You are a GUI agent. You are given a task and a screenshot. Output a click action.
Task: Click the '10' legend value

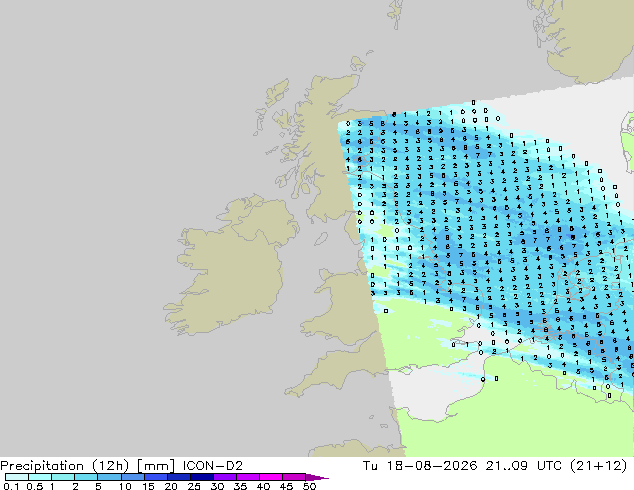(x=125, y=486)
